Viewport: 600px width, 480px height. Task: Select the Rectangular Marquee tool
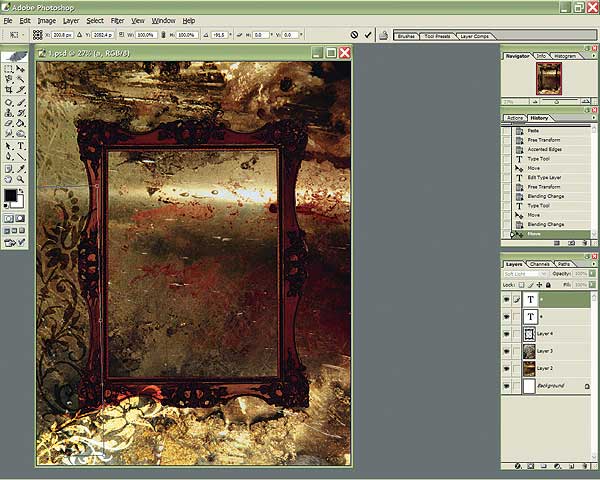pos(9,69)
